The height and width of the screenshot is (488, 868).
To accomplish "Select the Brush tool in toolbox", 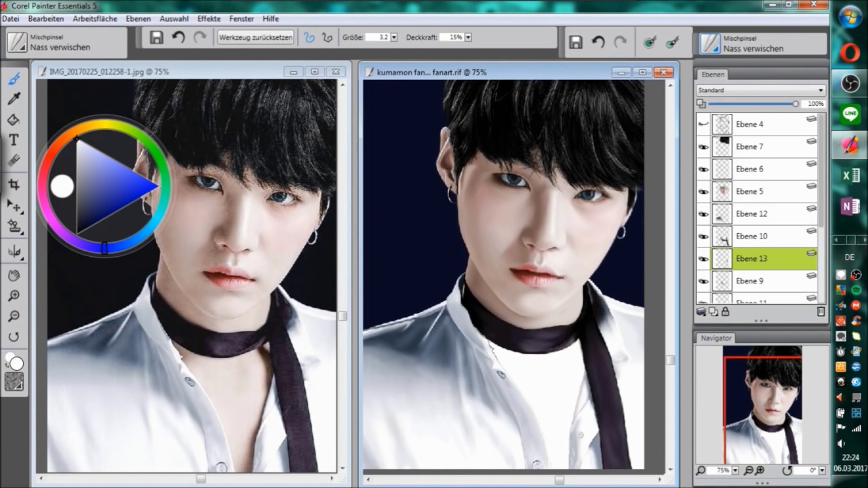I will (x=14, y=79).
